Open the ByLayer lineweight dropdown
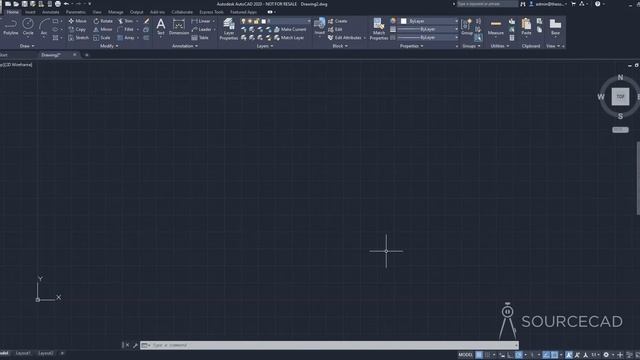Viewport: 640px width, 360px height. (x=427, y=29)
